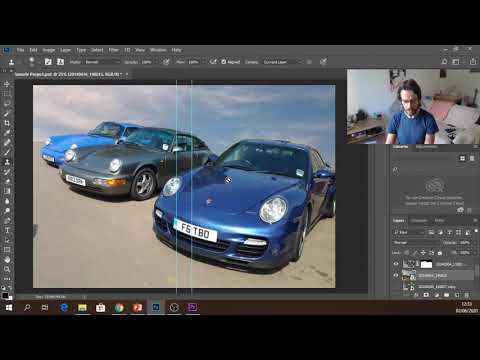Image resolution: width=480 pixels, height=360 pixels.
Task: Open Photoshop from the taskbar
Action: pos(156,307)
